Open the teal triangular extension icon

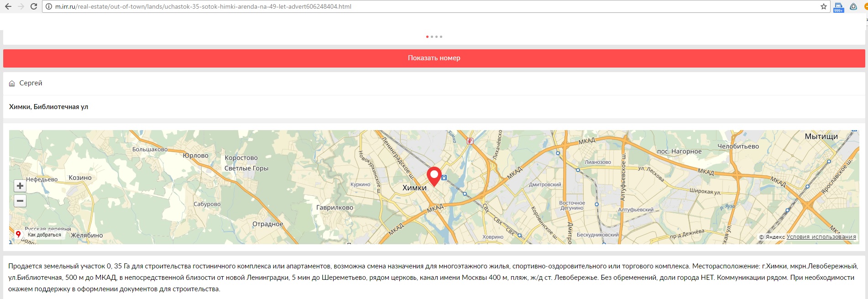[853, 6]
